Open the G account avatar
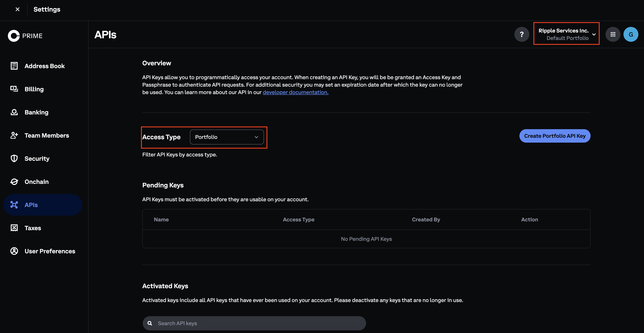This screenshot has width=644, height=333. click(x=631, y=34)
